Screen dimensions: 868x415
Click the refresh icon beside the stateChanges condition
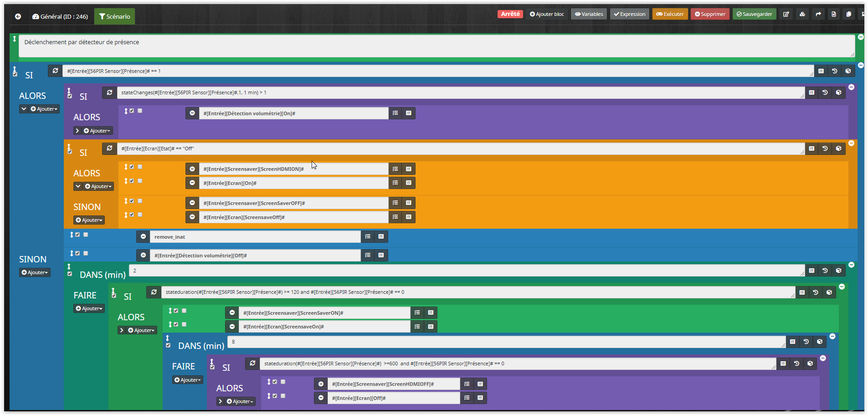pos(109,92)
